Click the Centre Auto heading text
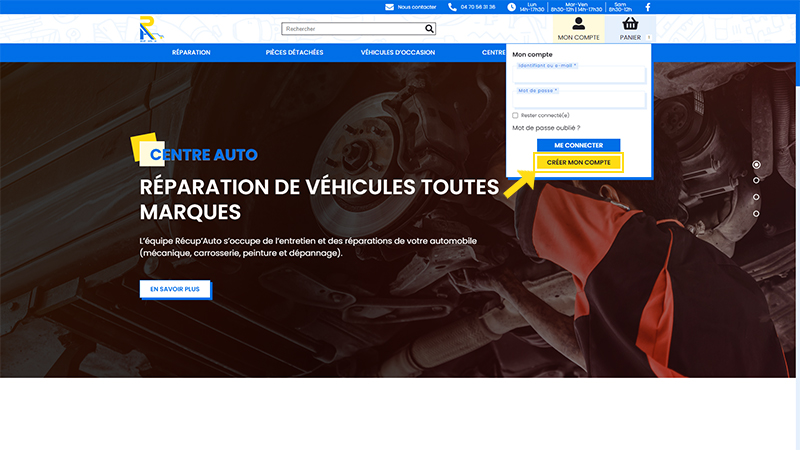This screenshot has height=450, width=800. click(204, 155)
